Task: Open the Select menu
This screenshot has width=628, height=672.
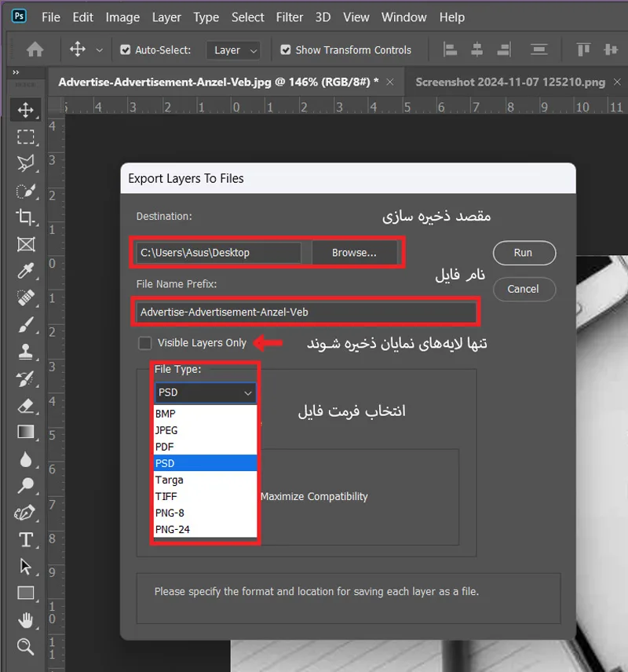Action: click(248, 17)
